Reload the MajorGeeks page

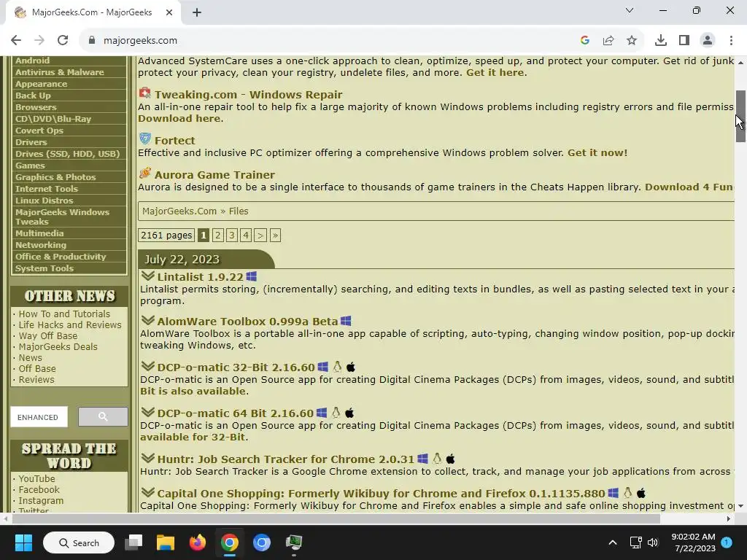tap(63, 41)
